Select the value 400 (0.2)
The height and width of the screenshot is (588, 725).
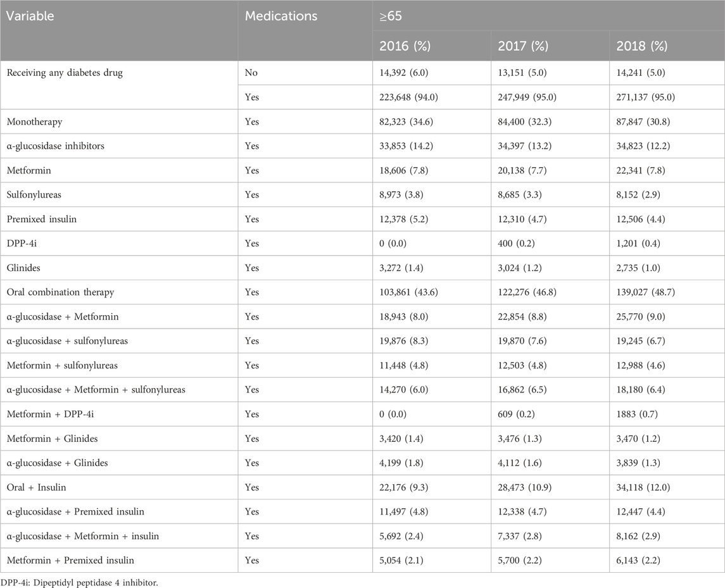pos(516,244)
